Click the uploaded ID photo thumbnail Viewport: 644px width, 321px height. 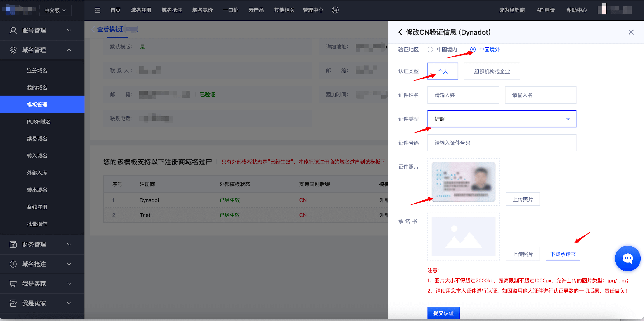coord(463,182)
